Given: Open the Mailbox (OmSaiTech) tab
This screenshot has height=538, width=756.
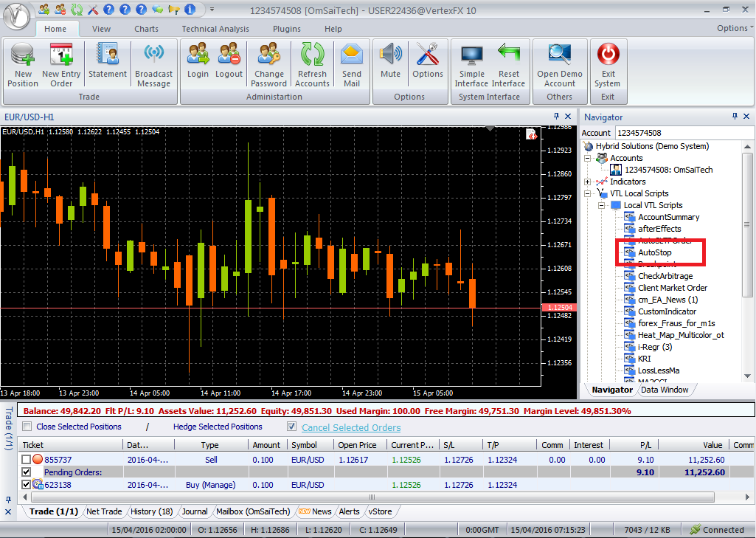Looking at the screenshot, I should click(x=253, y=511).
